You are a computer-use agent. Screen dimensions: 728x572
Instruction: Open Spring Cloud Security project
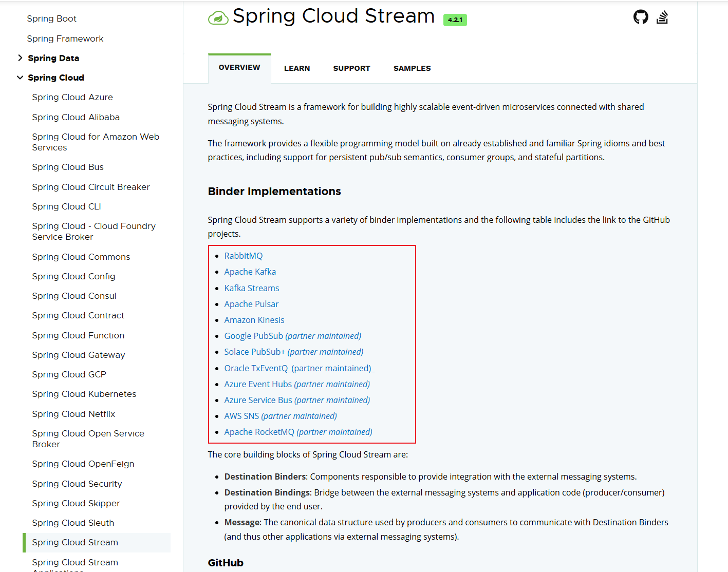pos(77,484)
